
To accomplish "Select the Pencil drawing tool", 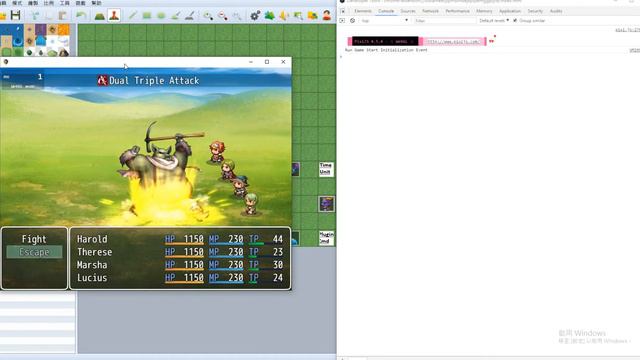I will (132, 16).
